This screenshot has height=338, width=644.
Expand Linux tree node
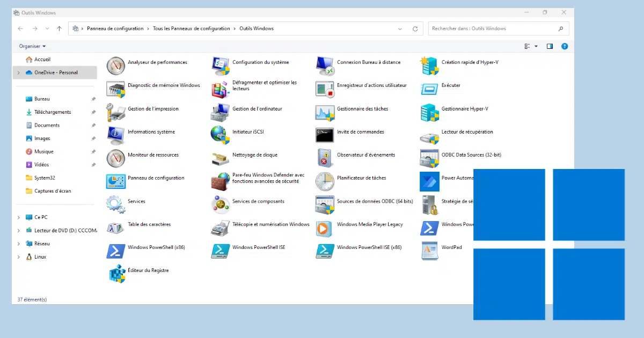[19, 256]
